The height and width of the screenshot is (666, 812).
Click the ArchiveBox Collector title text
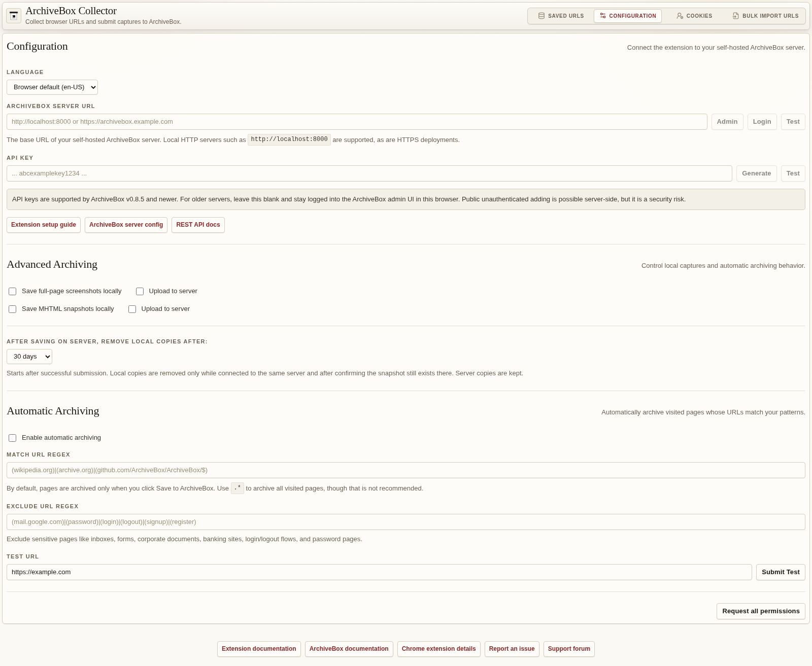[x=71, y=11]
